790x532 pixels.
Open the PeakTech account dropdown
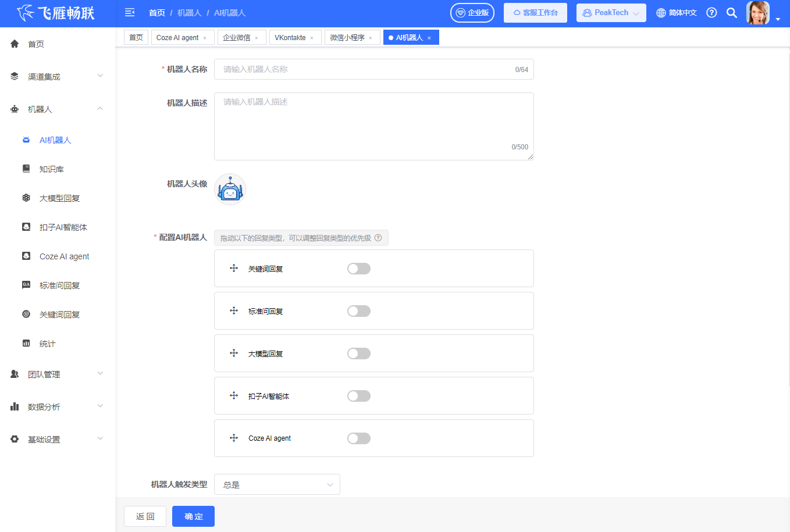(x=611, y=13)
